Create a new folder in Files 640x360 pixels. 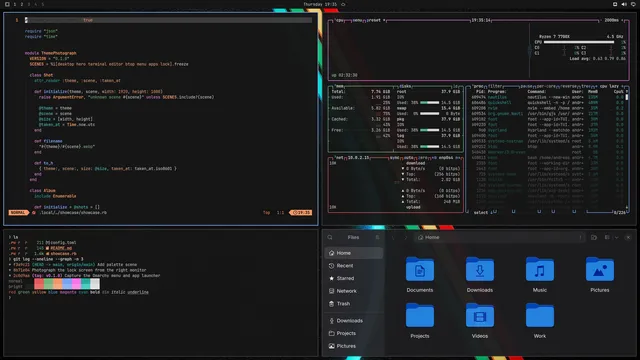(x=594, y=237)
